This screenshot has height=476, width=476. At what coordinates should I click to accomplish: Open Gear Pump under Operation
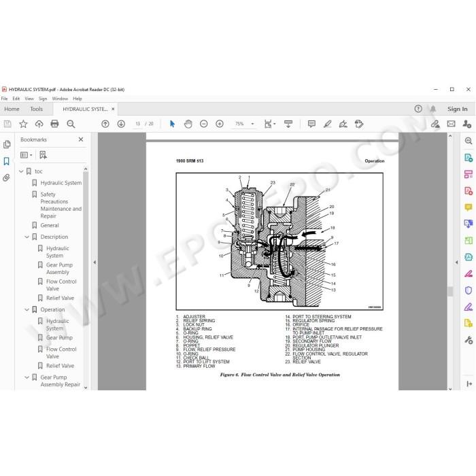tap(59, 337)
